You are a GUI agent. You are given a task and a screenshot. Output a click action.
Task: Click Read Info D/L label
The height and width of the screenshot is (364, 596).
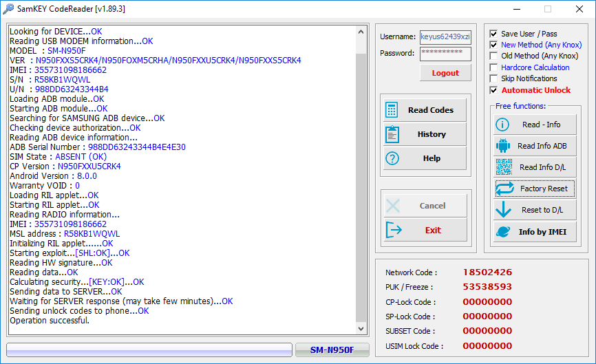click(x=542, y=167)
